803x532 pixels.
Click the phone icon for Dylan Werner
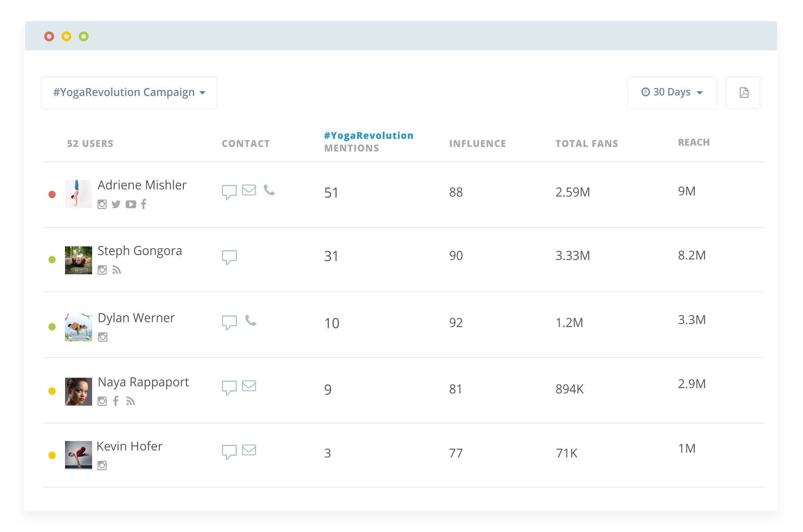(251, 321)
